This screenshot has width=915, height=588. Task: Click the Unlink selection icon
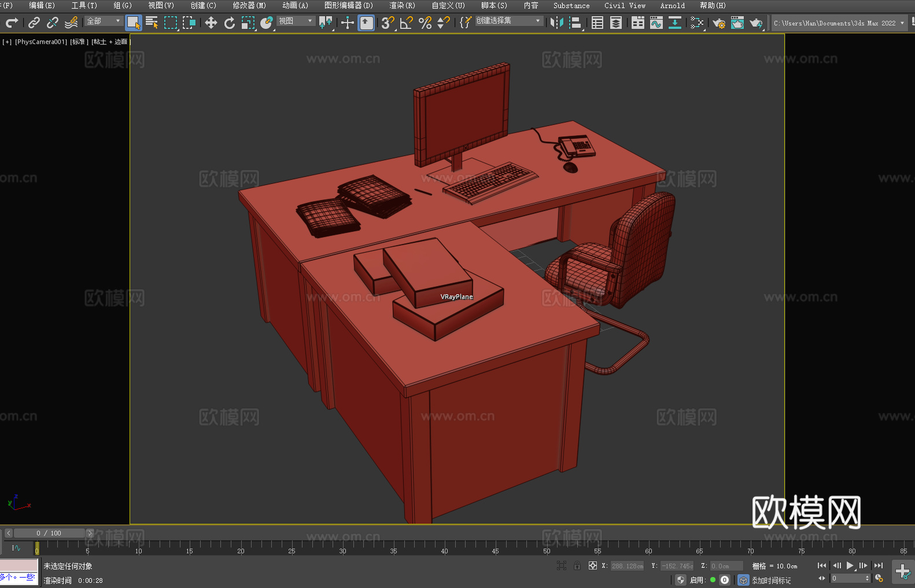(x=53, y=23)
